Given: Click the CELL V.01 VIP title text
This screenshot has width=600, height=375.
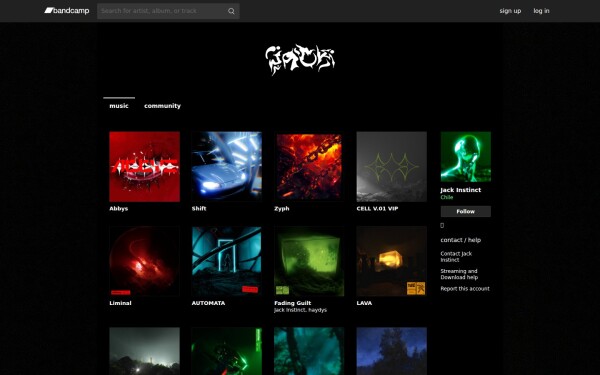Looking at the screenshot, I should tap(377, 209).
